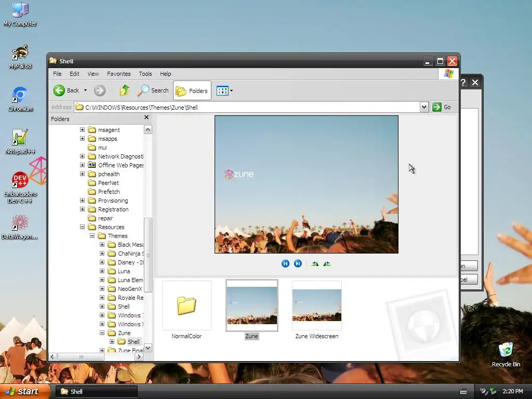
Task: Toggle the Folders pane button
Action: 192,90
